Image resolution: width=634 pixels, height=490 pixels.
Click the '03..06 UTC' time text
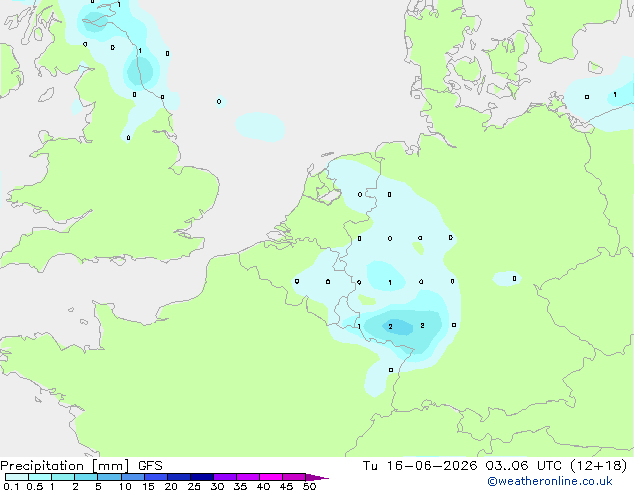click(x=523, y=466)
